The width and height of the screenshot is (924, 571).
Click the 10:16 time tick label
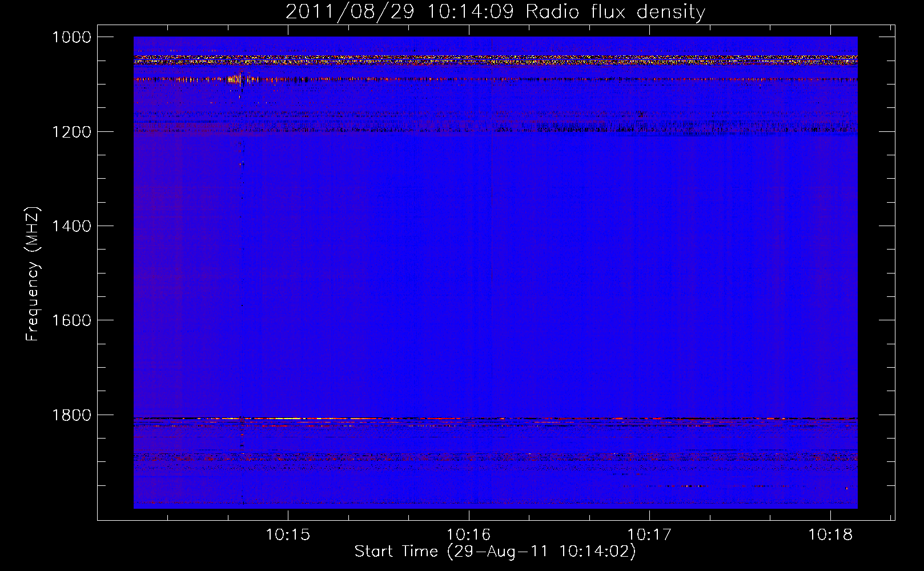(468, 535)
